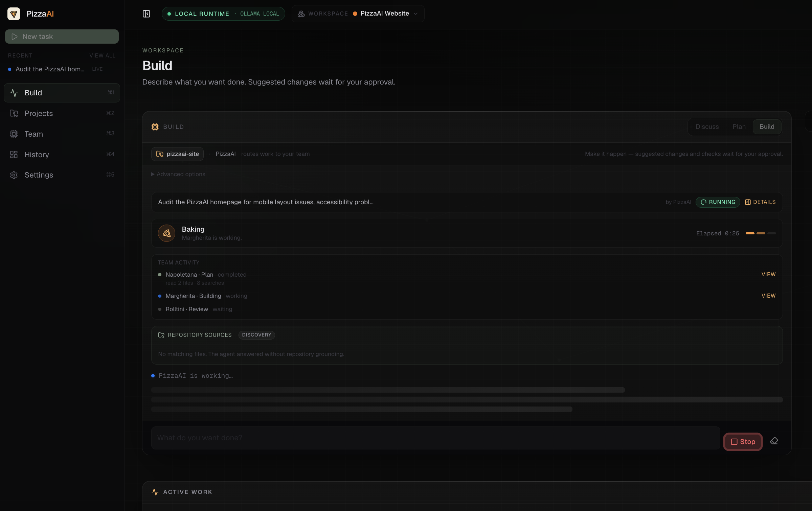The width and height of the screenshot is (812, 511).
Task: Click the green runtime status dot
Action: tap(169, 14)
